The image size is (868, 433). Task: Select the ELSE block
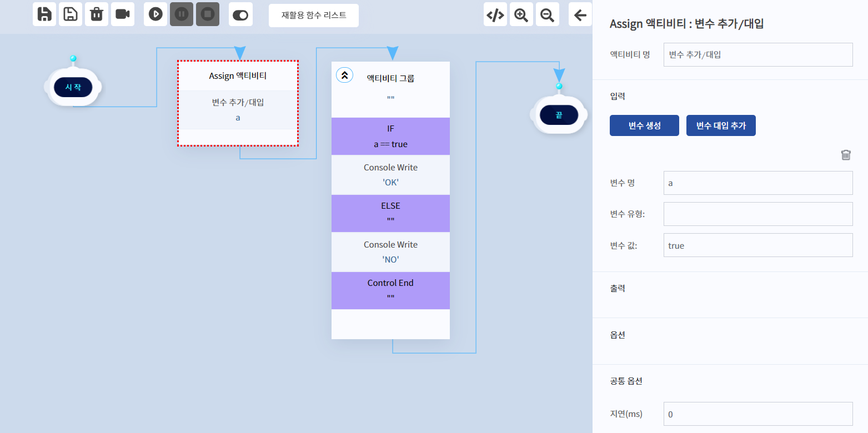(390, 213)
